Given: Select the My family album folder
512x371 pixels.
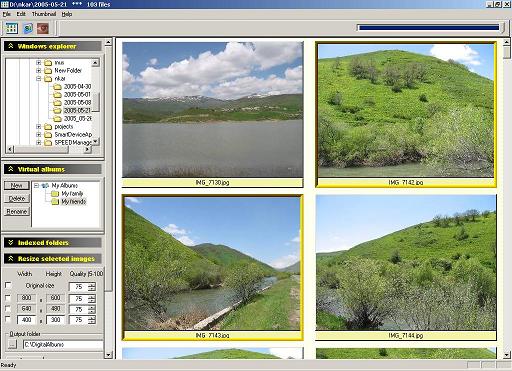Looking at the screenshot, I should [68, 194].
